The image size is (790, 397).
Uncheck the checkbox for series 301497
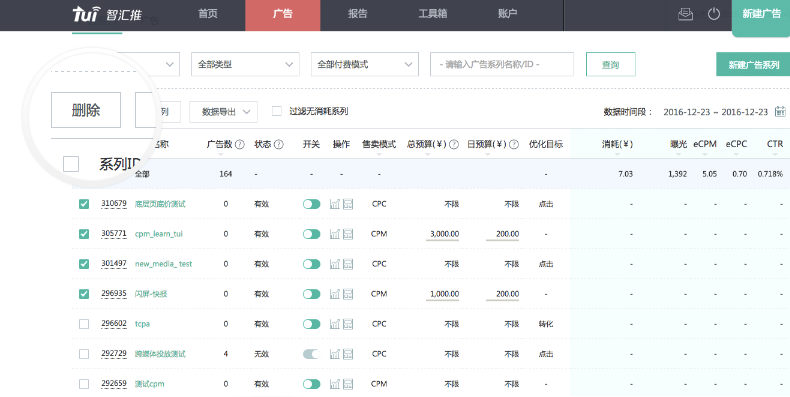[x=84, y=264]
